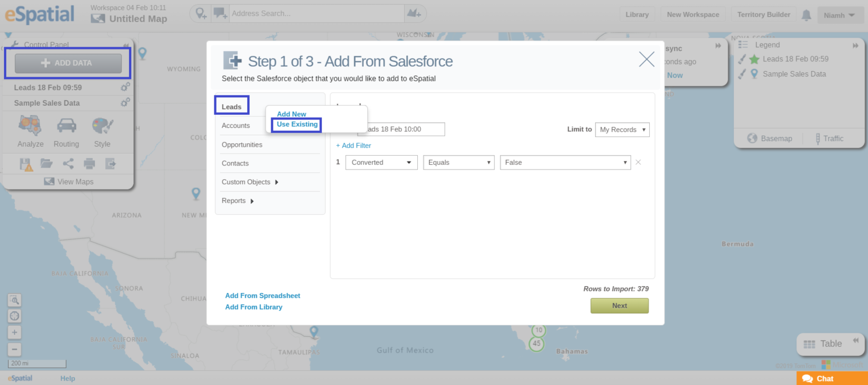
Task: Open settings gears for Sample Sales Data
Action: pyautogui.click(x=125, y=102)
